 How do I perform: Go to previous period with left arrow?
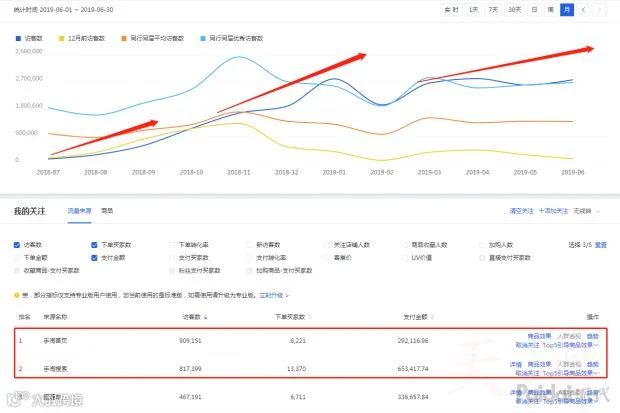[584, 10]
